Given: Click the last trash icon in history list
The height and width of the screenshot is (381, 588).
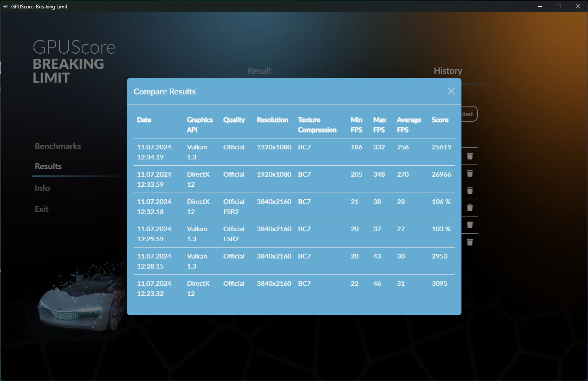Looking at the screenshot, I should tap(470, 242).
